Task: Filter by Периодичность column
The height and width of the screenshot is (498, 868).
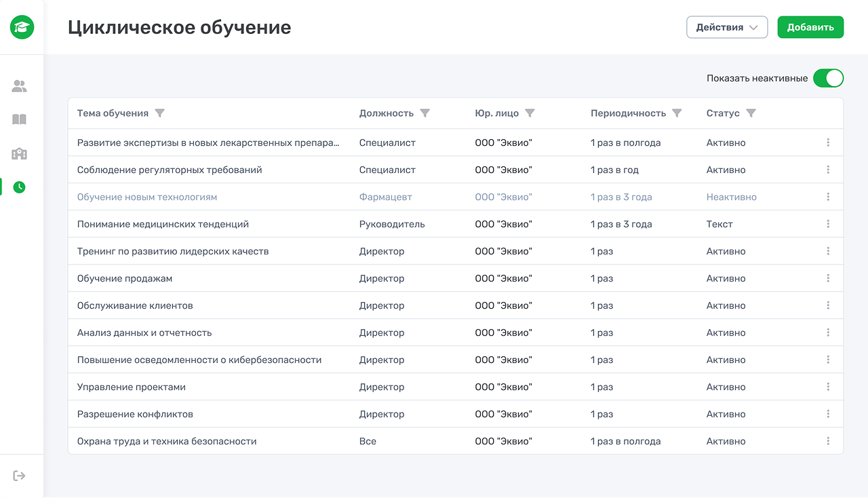Action: (x=677, y=113)
